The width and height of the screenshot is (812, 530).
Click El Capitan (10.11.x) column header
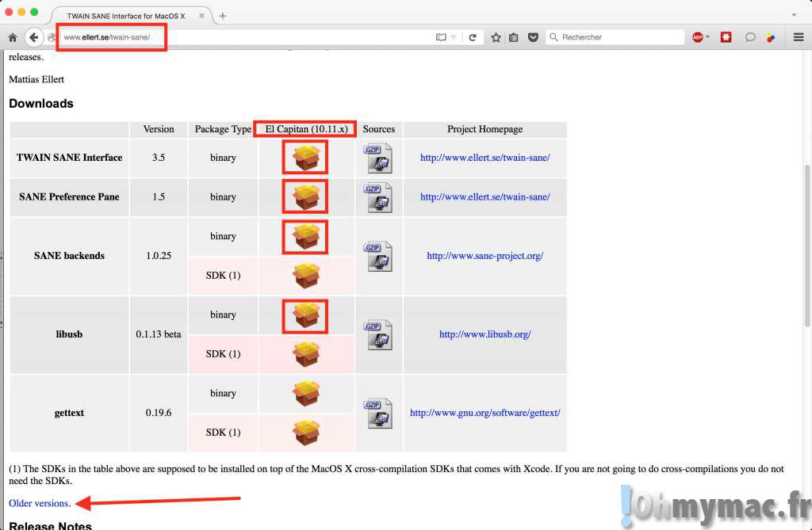[x=307, y=129]
